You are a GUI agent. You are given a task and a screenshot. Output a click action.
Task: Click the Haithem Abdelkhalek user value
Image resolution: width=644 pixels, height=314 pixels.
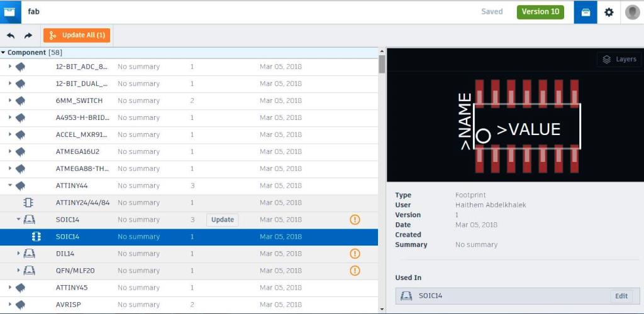pos(491,205)
